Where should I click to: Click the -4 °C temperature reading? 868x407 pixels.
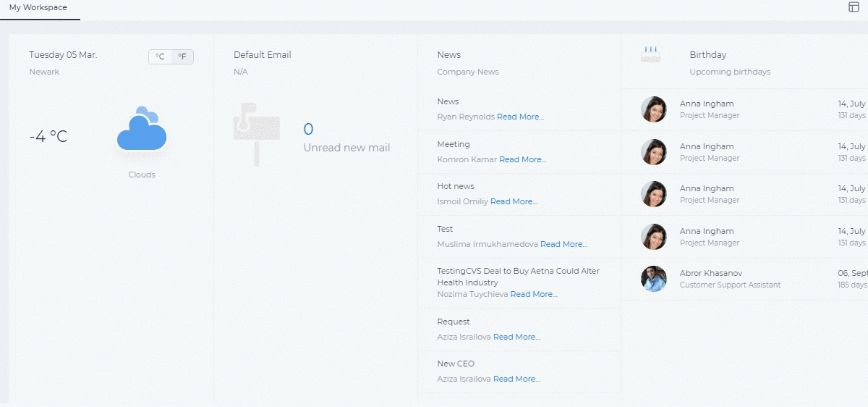[48, 137]
